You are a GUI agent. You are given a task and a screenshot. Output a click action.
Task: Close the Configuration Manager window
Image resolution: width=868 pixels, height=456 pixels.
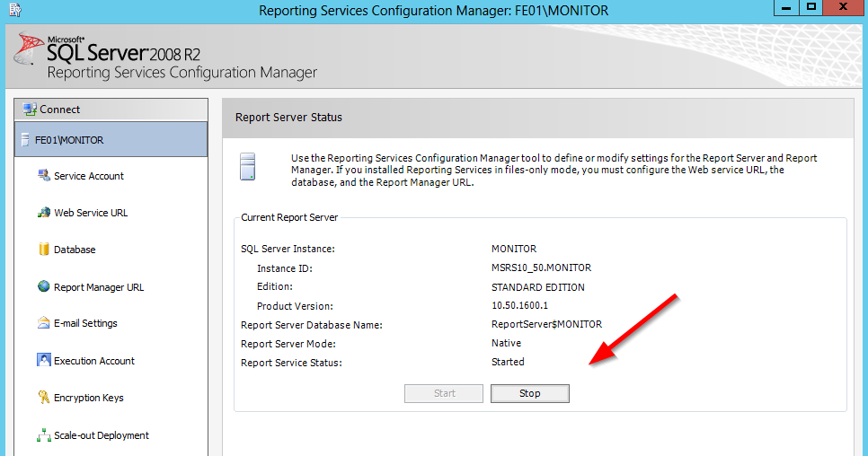(843, 8)
